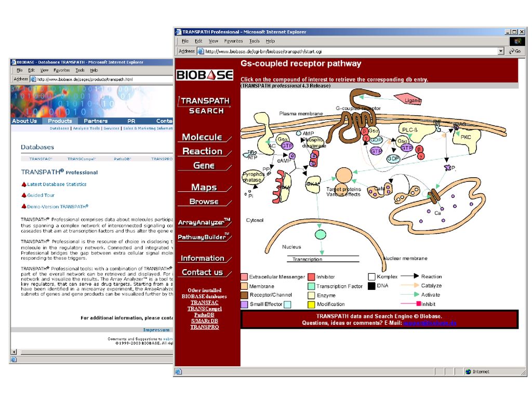Open Latest Database Statistics link
The image size is (532, 399).
click(x=57, y=184)
